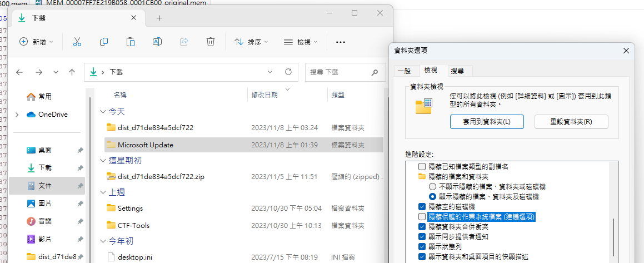Open 圖片 Pictures in sidebar

coord(45,204)
